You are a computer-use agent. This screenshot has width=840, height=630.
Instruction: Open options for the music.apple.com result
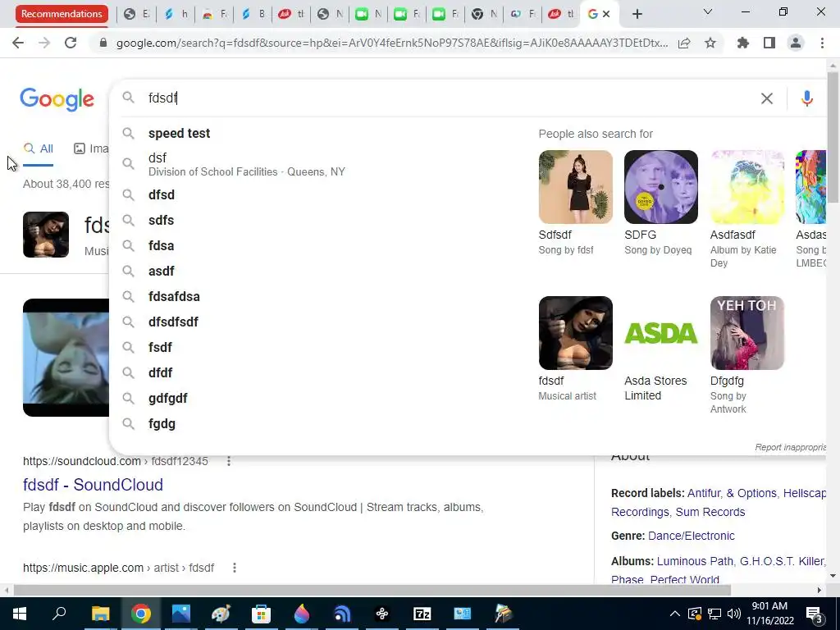(x=234, y=568)
